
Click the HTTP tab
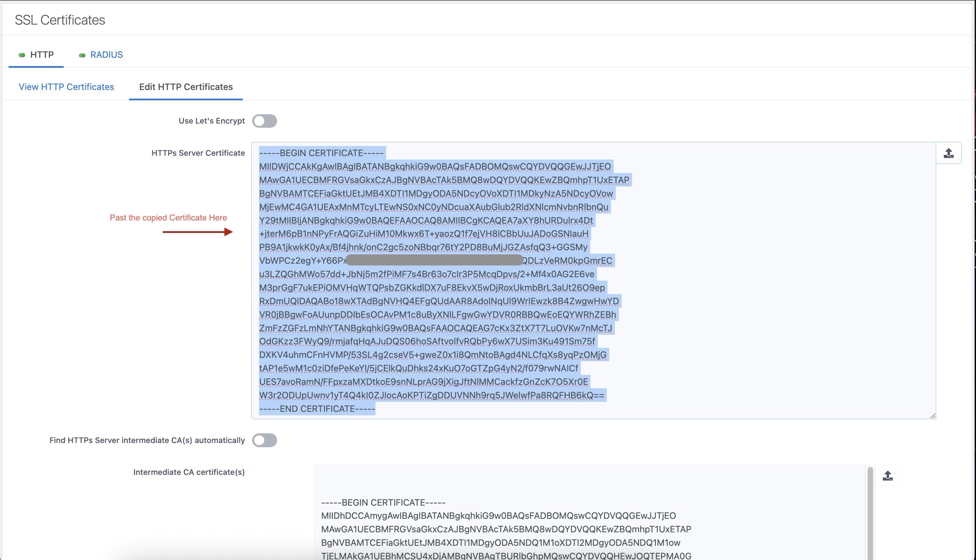pos(42,55)
